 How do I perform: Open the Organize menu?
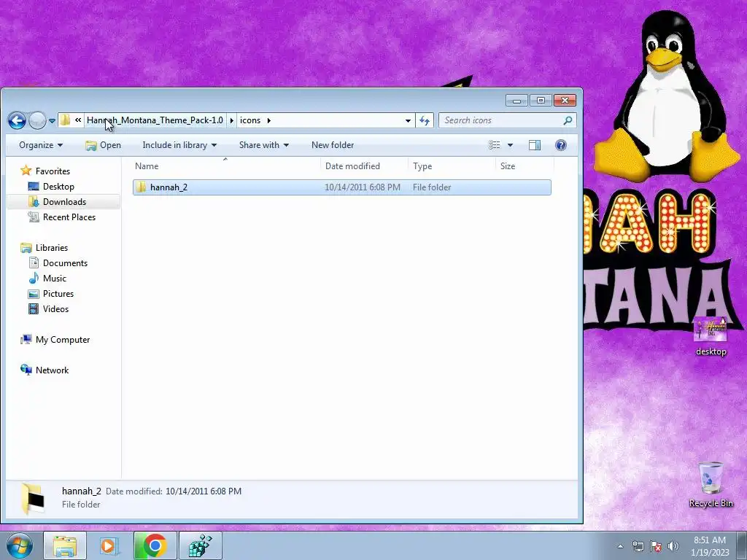pyautogui.click(x=41, y=145)
